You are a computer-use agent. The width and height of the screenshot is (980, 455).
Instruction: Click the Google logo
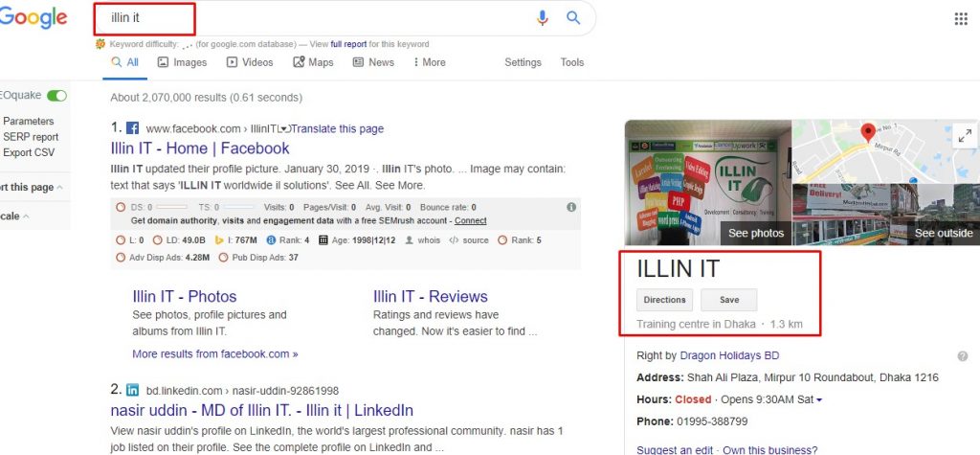pos(33,17)
